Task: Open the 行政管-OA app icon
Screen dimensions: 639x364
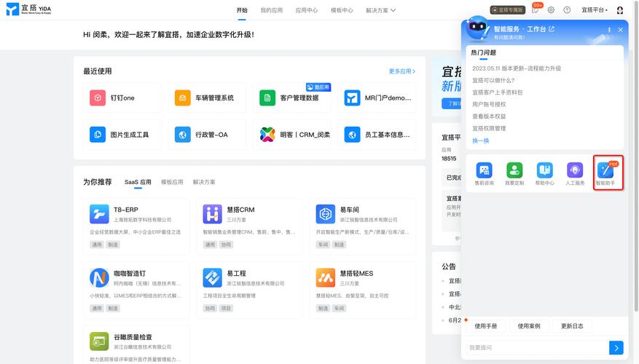Action: (x=183, y=135)
